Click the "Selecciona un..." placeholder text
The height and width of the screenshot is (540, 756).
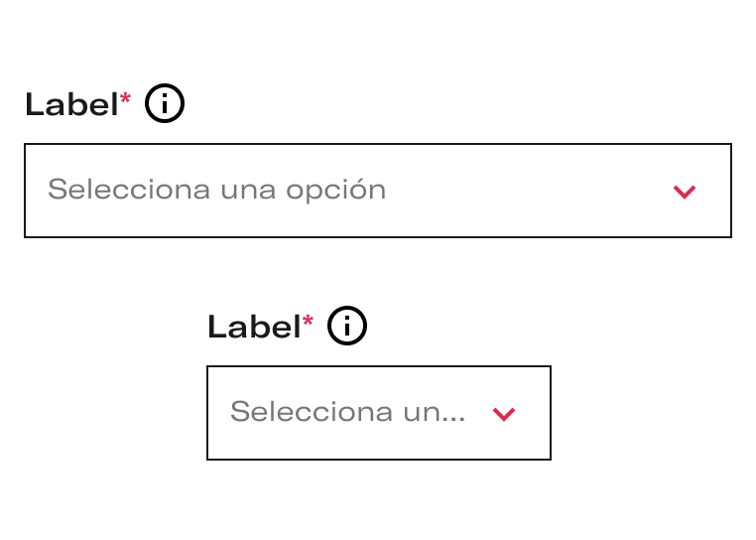[348, 412]
